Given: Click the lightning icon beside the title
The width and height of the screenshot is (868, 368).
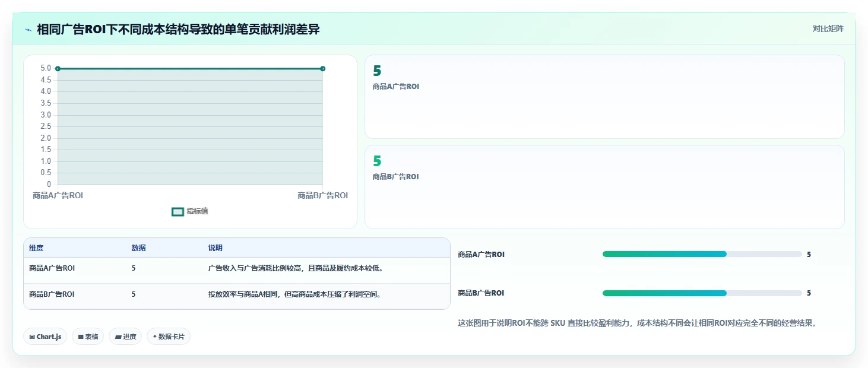Looking at the screenshot, I should pyautogui.click(x=28, y=29).
